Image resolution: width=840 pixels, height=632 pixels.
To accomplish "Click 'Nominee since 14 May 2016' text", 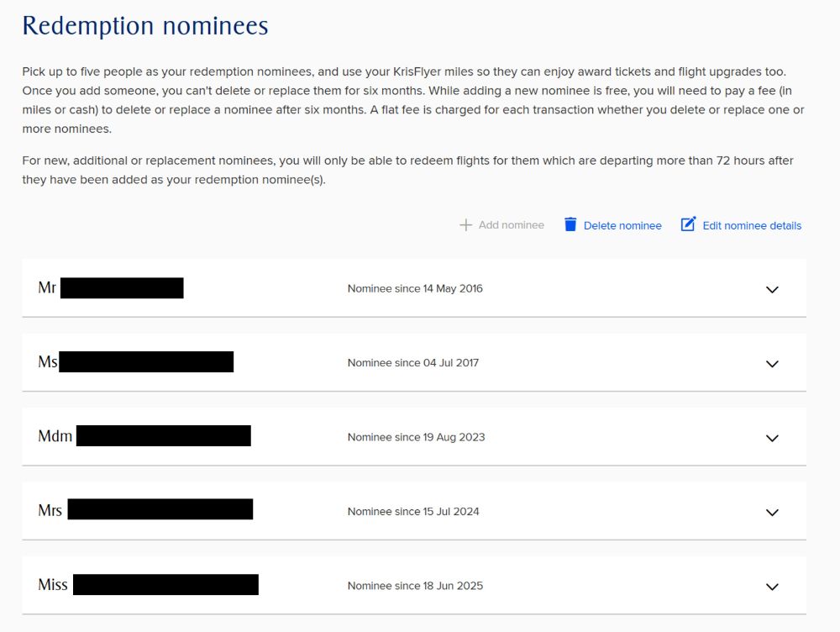I will click(x=415, y=289).
